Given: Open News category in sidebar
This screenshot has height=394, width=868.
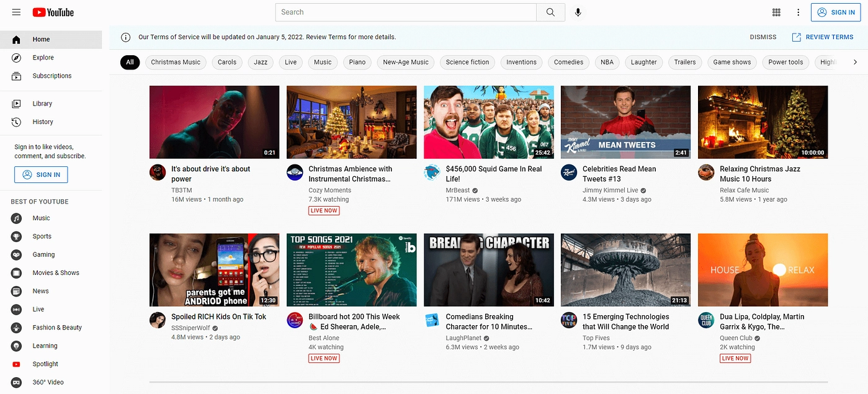Looking at the screenshot, I should click(x=51, y=291).
